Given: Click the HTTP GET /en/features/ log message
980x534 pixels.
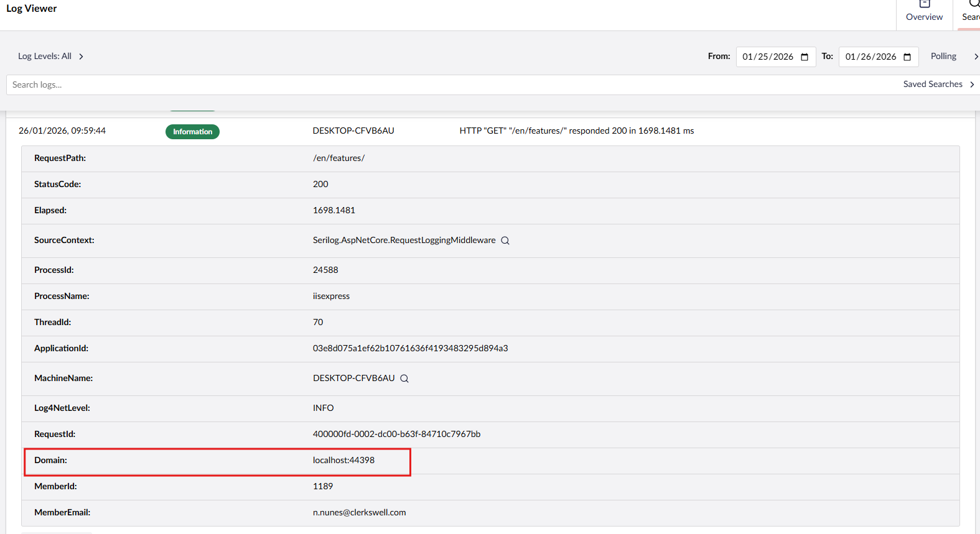Looking at the screenshot, I should (576, 131).
